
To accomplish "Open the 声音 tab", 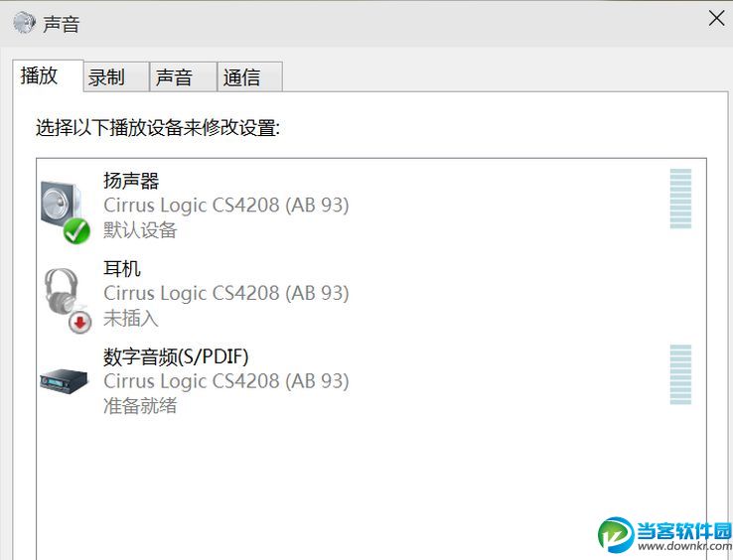I will (x=183, y=76).
